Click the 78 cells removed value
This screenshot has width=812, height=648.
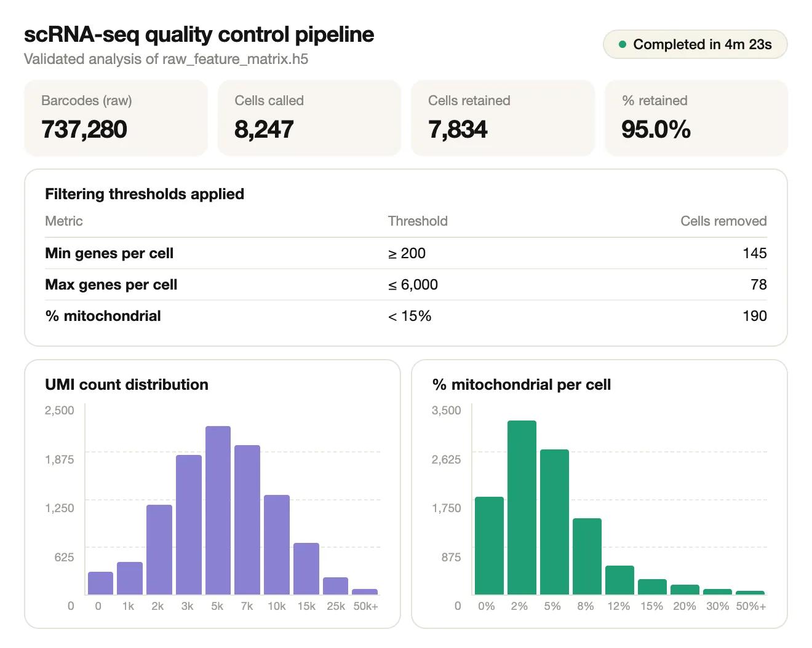759,285
